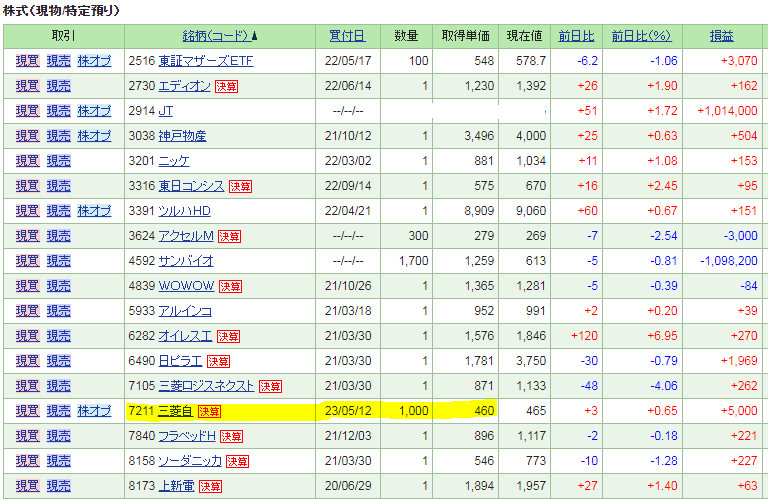Click 決算 badge next to WOWOW
772x499 pixels.
(x=230, y=286)
